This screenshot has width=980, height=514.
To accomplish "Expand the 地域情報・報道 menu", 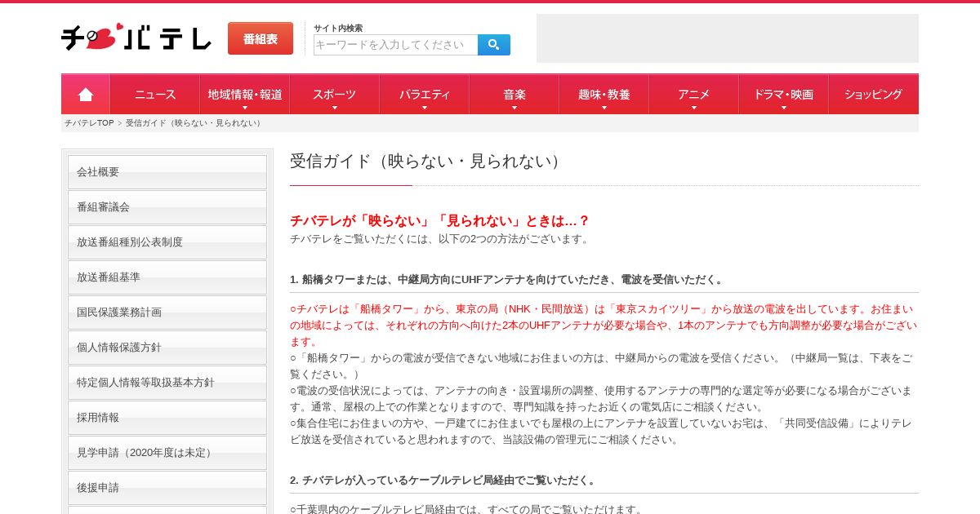I will 245,95.
